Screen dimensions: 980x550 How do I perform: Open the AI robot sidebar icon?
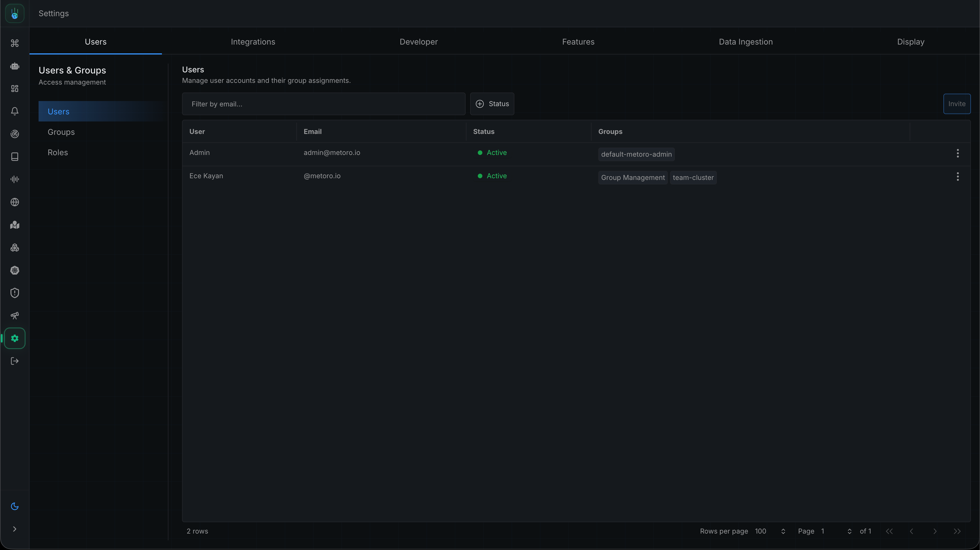point(14,66)
